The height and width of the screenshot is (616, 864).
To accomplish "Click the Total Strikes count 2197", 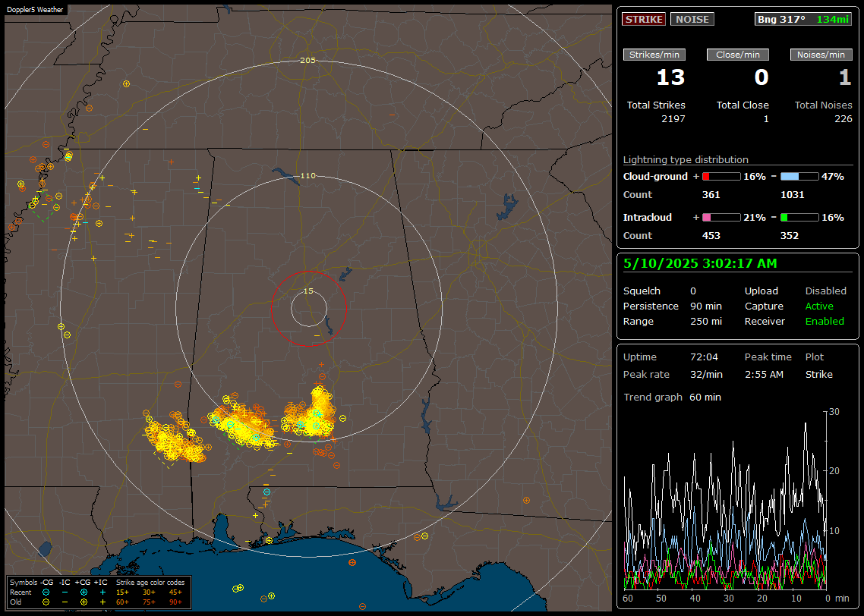I will coord(673,119).
